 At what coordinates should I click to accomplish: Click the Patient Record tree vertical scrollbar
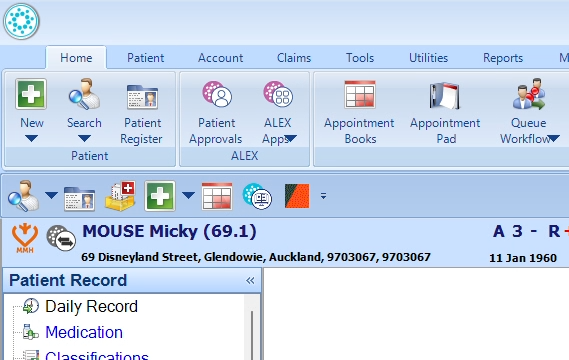click(252, 328)
